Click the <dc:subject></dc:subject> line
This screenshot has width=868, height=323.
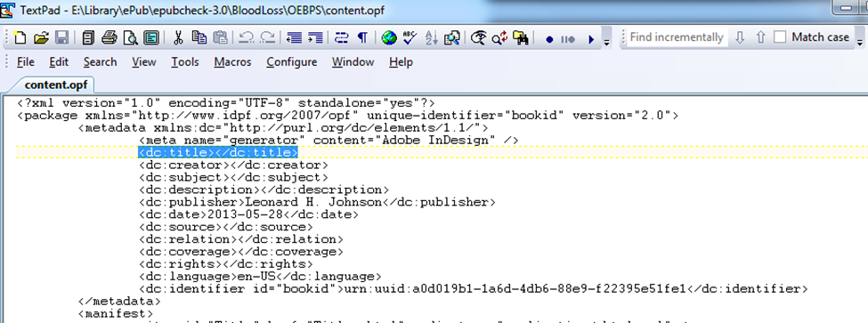(233, 177)
